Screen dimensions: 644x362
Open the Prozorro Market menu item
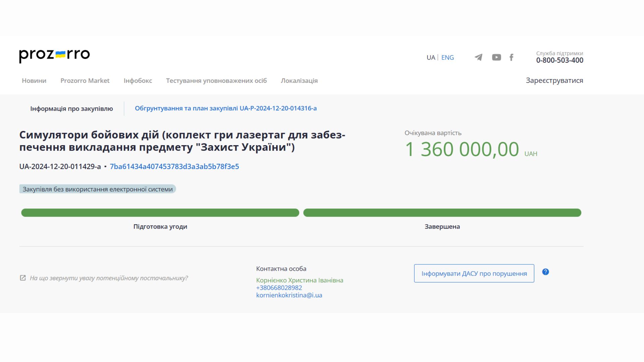click(85, 80)
